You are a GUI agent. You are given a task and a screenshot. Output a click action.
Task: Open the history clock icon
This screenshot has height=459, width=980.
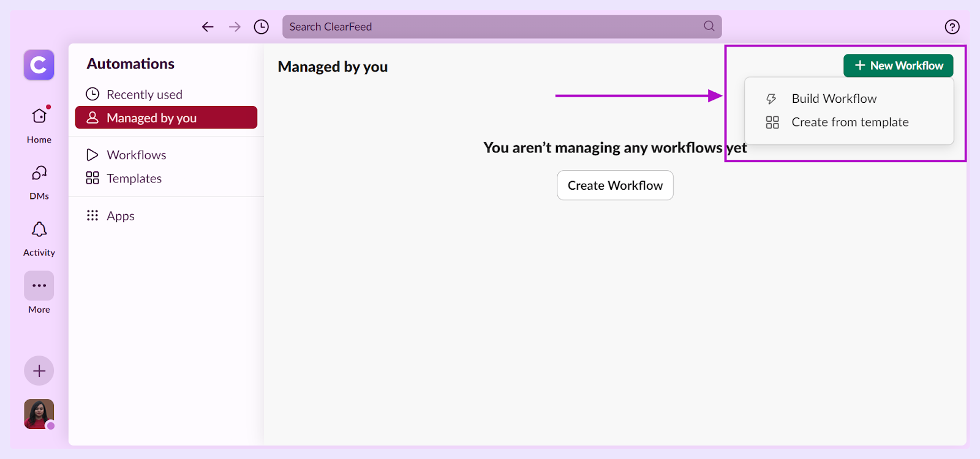pos(262,27)
